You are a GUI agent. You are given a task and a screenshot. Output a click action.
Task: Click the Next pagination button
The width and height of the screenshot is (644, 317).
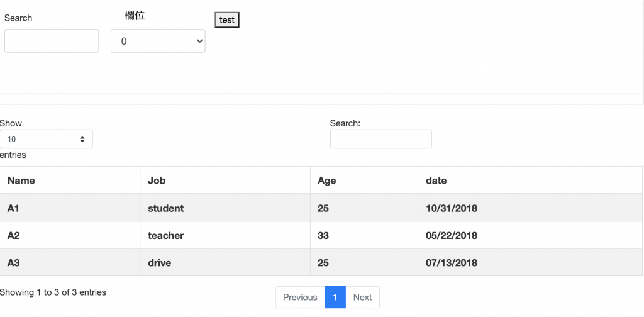(362, 298)
